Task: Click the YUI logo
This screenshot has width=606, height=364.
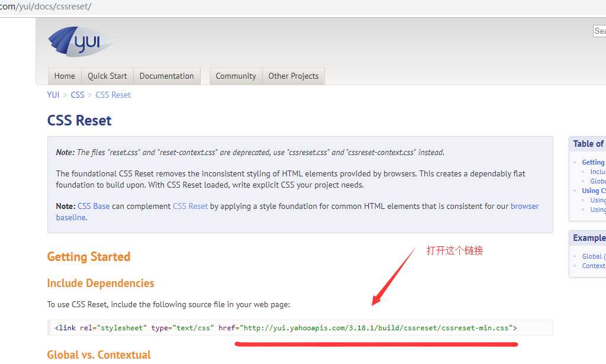Action: pyautogui.click(x=80, y=41)
